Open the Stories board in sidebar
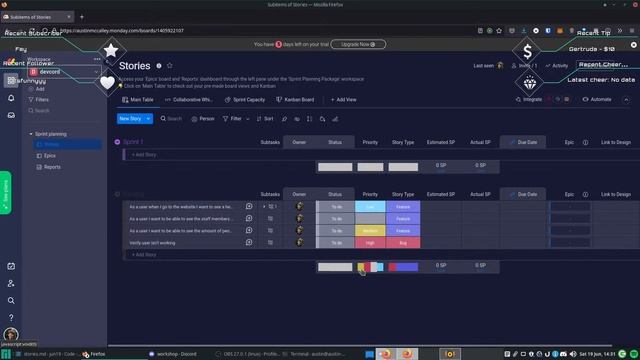Viewport: 640px width, 360px height. (67, 144)
